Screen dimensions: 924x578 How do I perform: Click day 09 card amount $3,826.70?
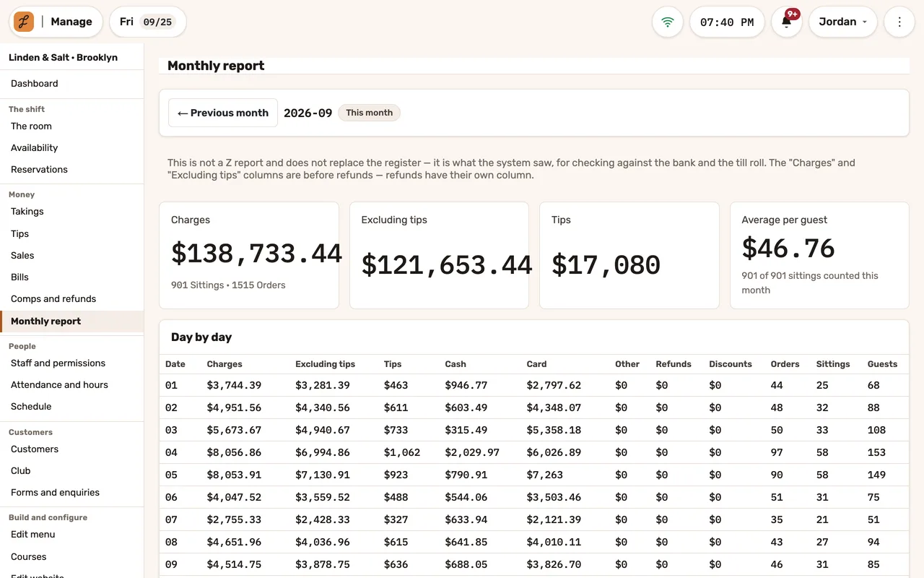[x=554, y=565]
